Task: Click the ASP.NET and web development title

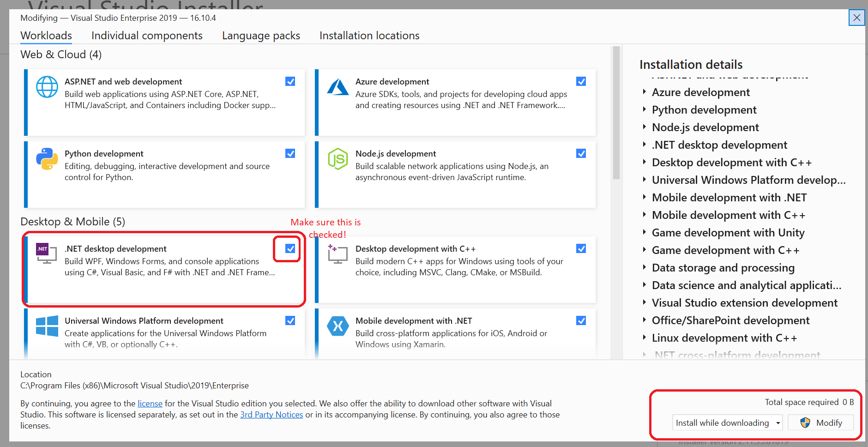Action: coord(123,81)
